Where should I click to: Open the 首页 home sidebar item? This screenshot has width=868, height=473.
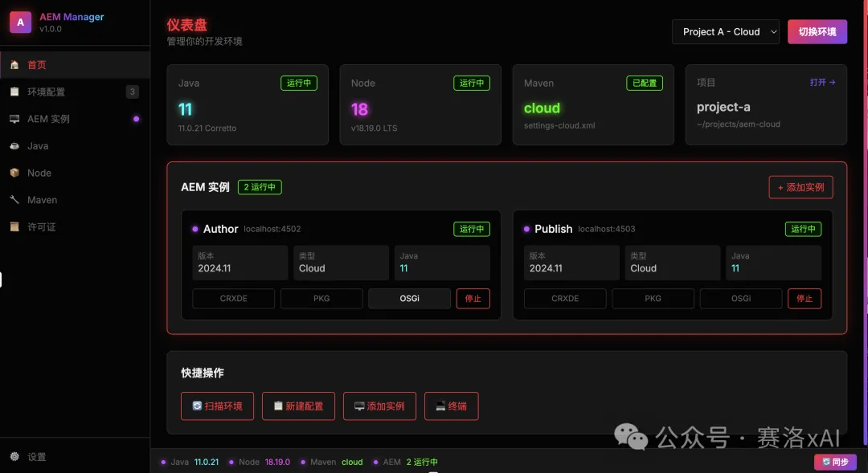tap(36, 65)
